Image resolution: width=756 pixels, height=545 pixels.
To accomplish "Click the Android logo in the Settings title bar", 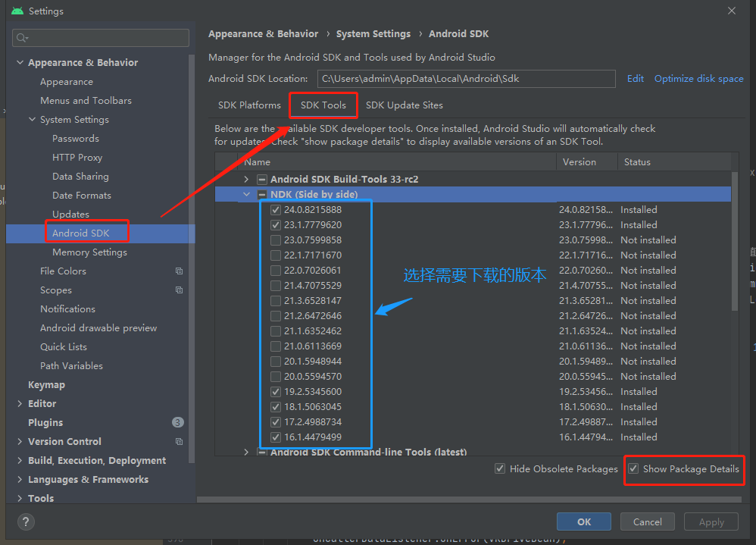I will tap(17, 11).
